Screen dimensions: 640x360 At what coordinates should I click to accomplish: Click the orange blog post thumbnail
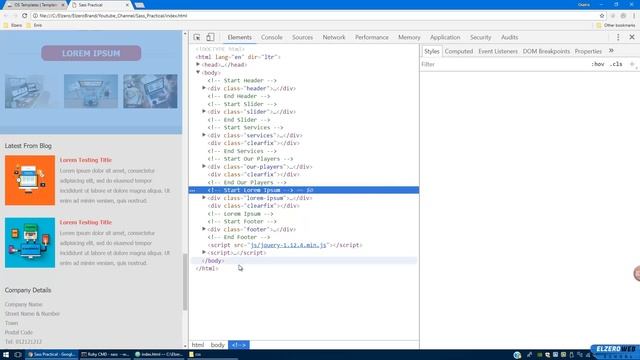[x=30, y=180]
